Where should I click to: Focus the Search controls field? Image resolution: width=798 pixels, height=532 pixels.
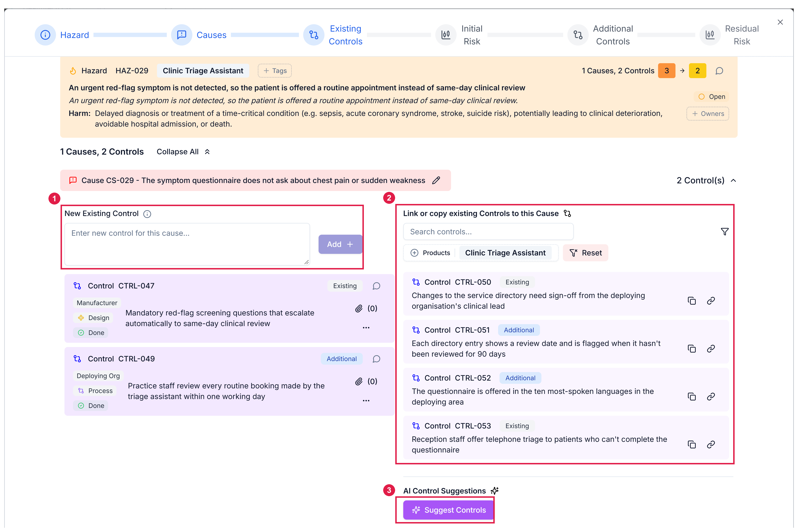coord(488,232)
